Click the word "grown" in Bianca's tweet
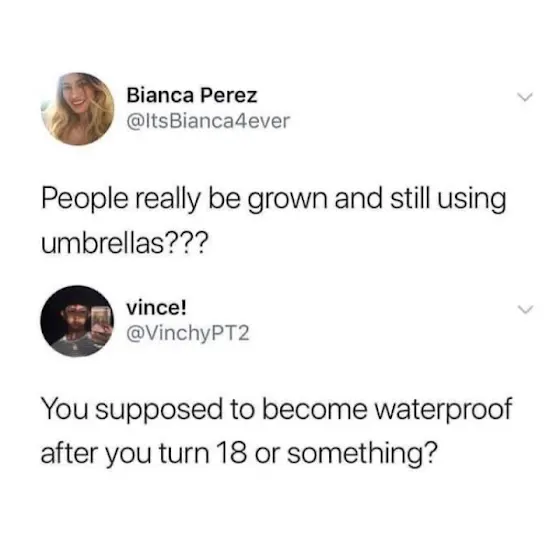 click(287, 201)
